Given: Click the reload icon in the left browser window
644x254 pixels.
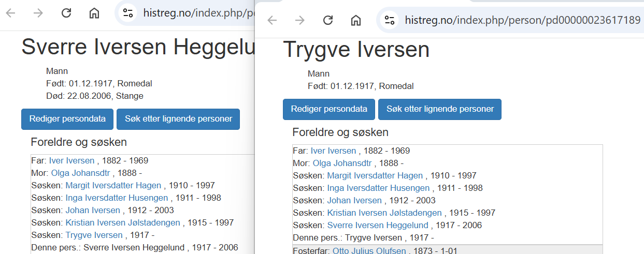Looking at the screenshot, I should (x=66, y=13).
